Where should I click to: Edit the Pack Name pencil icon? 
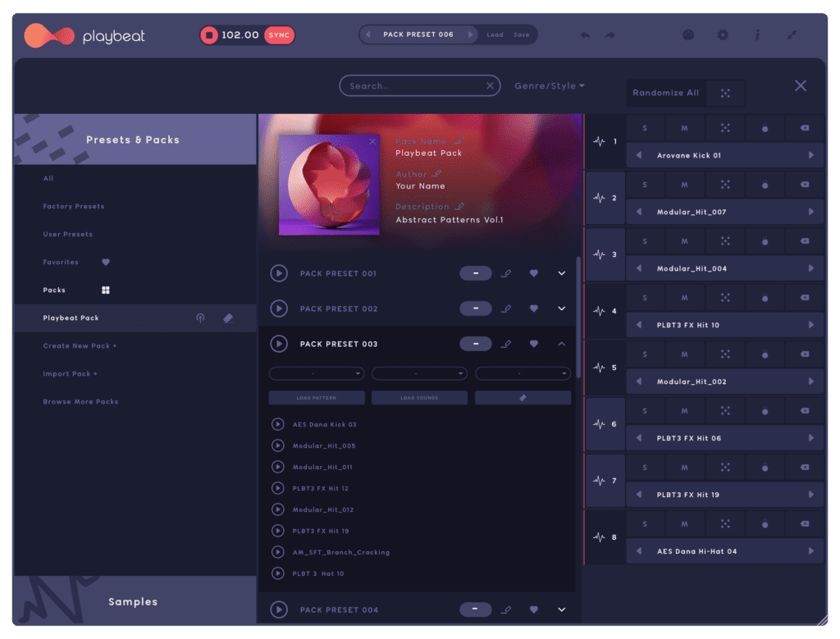tap(459, 141)
